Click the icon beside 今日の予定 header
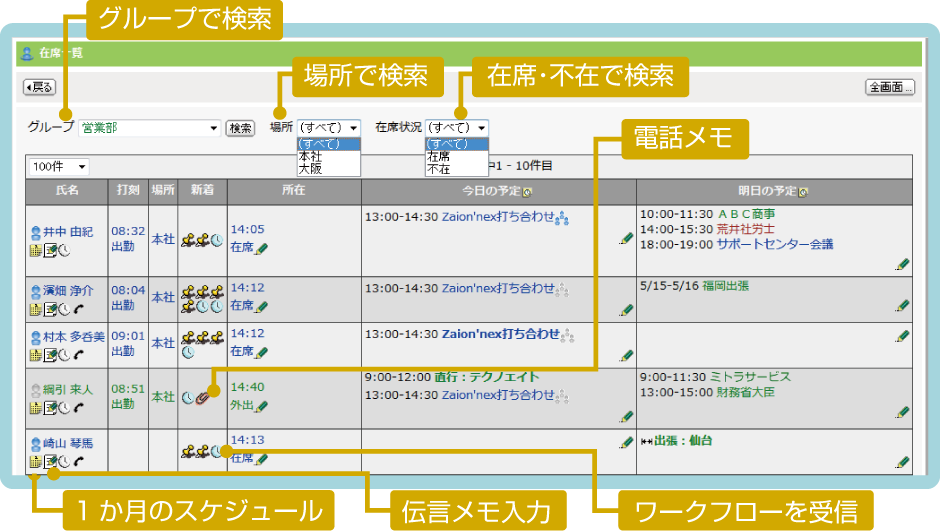This screenshot has width=940, height=531. click(527, 191)
